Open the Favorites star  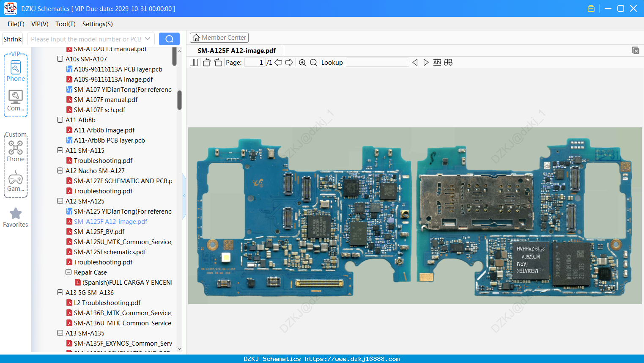16,217
